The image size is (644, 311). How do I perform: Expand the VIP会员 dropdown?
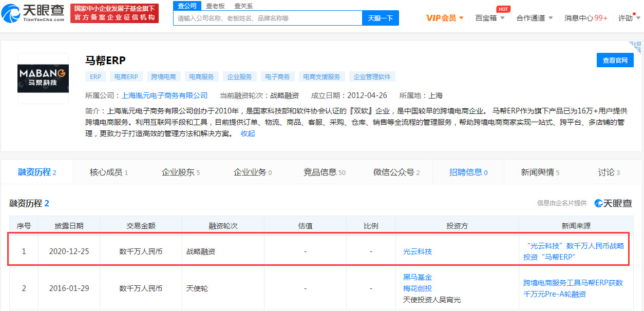[x=445, y=18]
